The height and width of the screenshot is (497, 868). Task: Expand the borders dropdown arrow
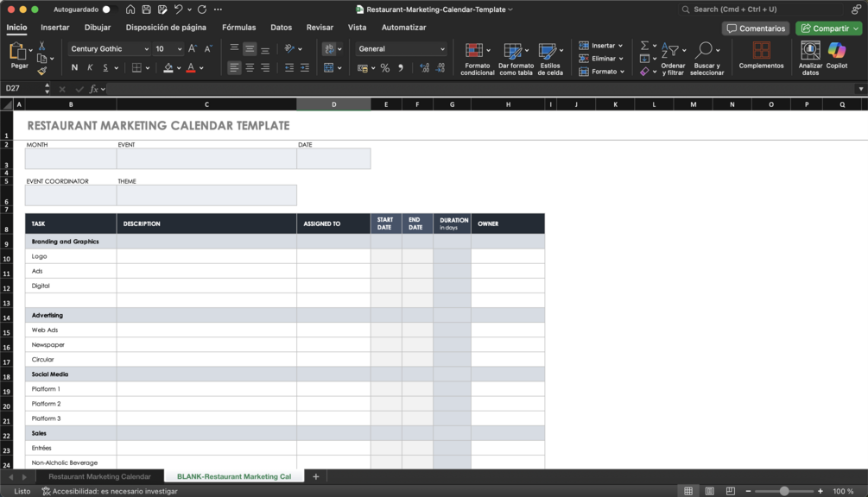(x=147, y=68)
